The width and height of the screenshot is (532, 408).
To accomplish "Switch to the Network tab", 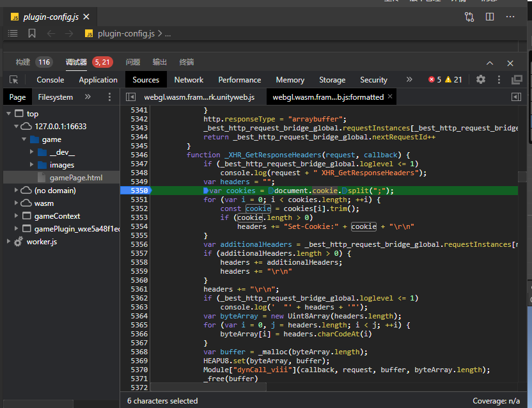I will coord(189,80).
